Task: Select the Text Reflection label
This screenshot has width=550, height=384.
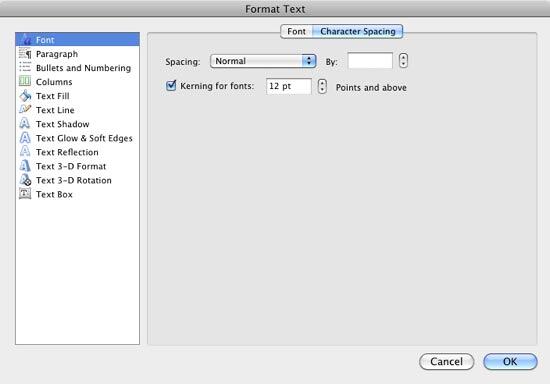Action: click(x=67, y=152)
